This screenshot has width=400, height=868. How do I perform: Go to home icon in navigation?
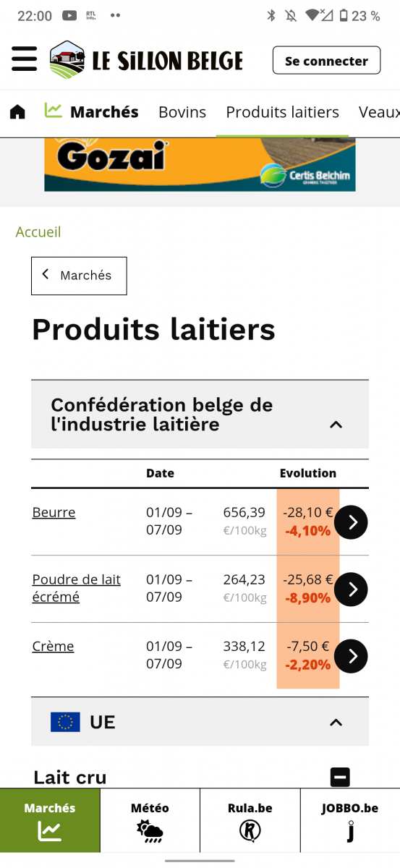pos(17,112)
